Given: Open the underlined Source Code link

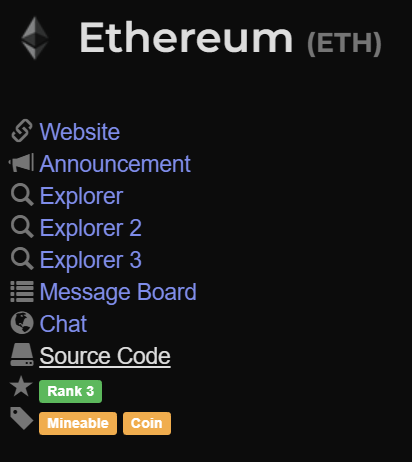Looking at the screenshot, I should 105,356.
